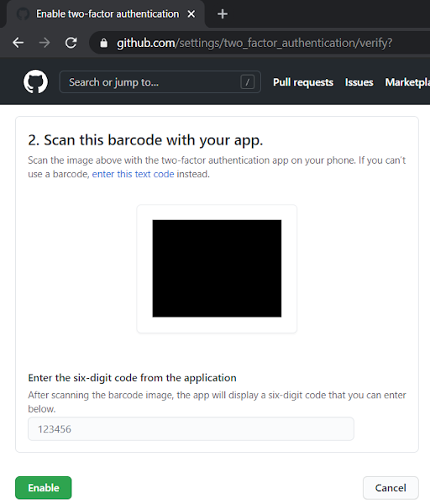The image size is (430, 504).
Task: Click the slash shortcut key hint
Action: click(247, 82)
